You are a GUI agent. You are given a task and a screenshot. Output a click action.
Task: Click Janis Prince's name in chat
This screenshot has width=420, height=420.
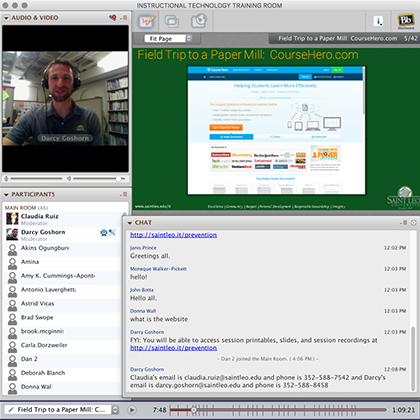tap(143, 248)
